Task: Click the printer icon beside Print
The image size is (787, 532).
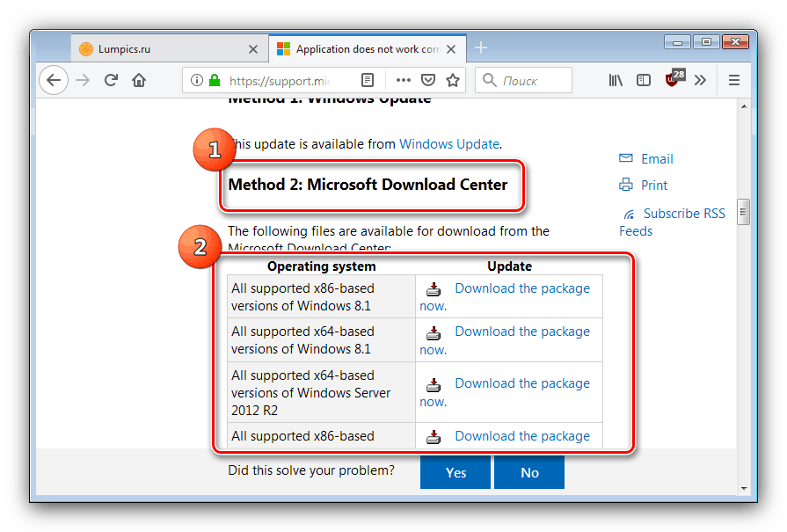Action: click(x=626, y=185)
